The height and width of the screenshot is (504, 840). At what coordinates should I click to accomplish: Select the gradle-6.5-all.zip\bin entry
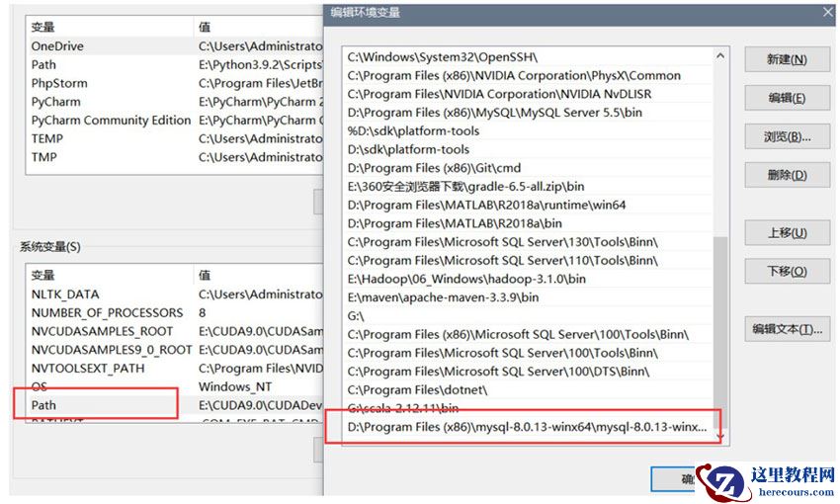click(x=529, y=187)
